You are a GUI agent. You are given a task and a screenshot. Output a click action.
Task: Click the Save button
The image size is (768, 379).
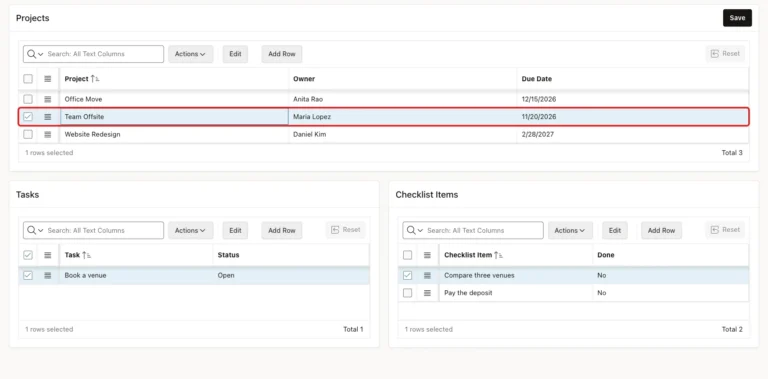[737, 18]
